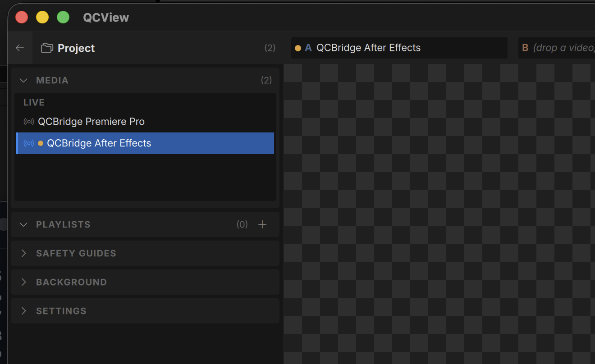The height and width of the screenshot is (364, 595).
Task: Click the slot B drop a video field
Action: (557, 48)
